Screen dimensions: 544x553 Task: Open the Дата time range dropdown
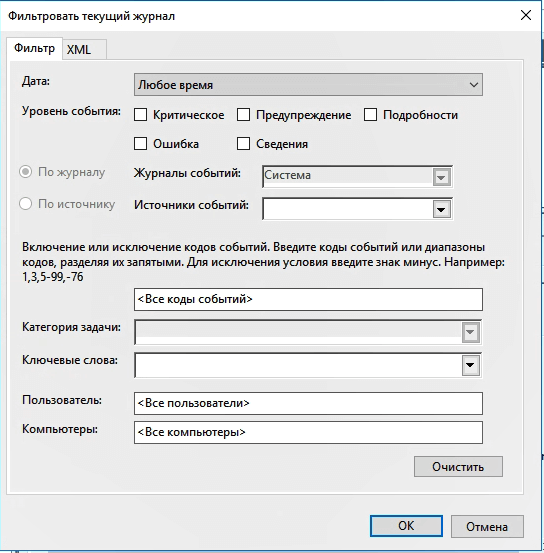click(x=308, y=85)
